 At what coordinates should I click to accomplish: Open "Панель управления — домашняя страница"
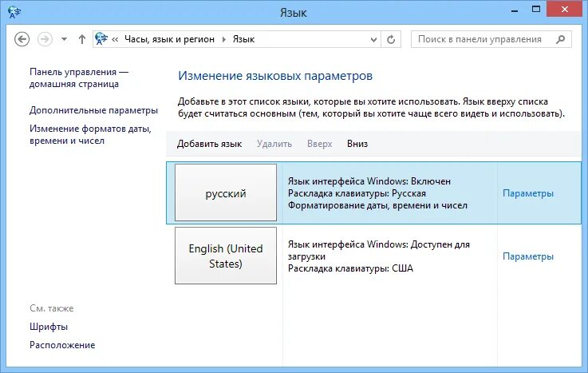pos(79,77)
